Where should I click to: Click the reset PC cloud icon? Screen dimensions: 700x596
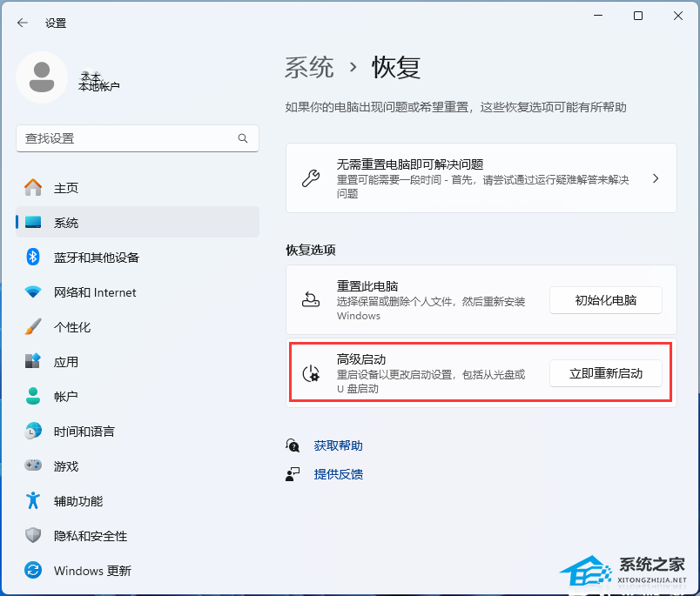[311, 300]
